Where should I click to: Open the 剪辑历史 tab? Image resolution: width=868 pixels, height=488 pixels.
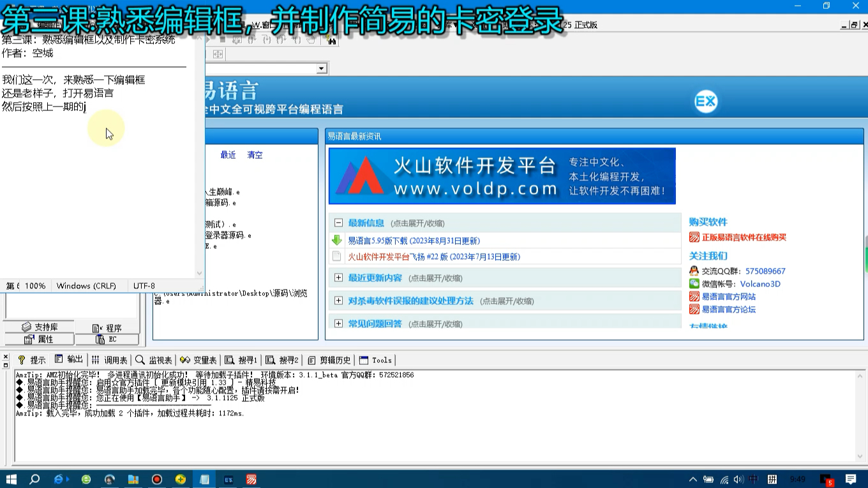click(329, 360)
